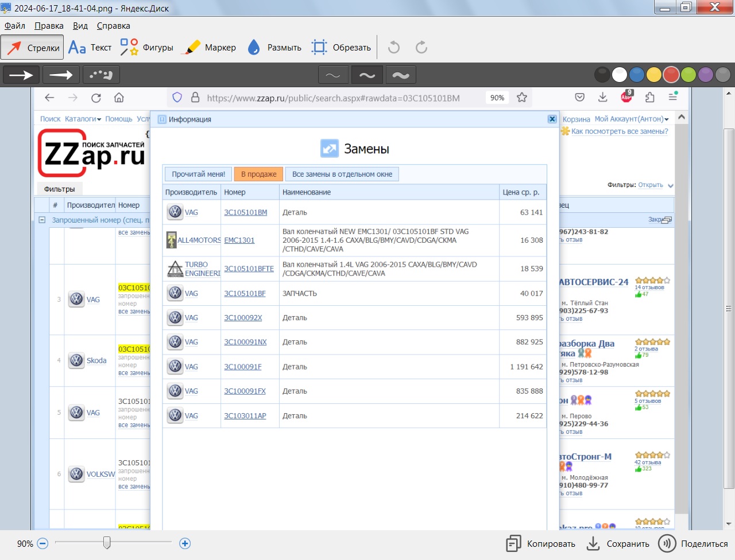Click the browser hamburger menu icon

tap(672, 97)
